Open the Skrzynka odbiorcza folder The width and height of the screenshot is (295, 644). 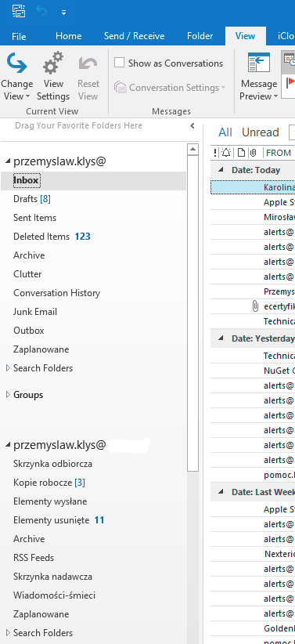(x=53, y=464)
